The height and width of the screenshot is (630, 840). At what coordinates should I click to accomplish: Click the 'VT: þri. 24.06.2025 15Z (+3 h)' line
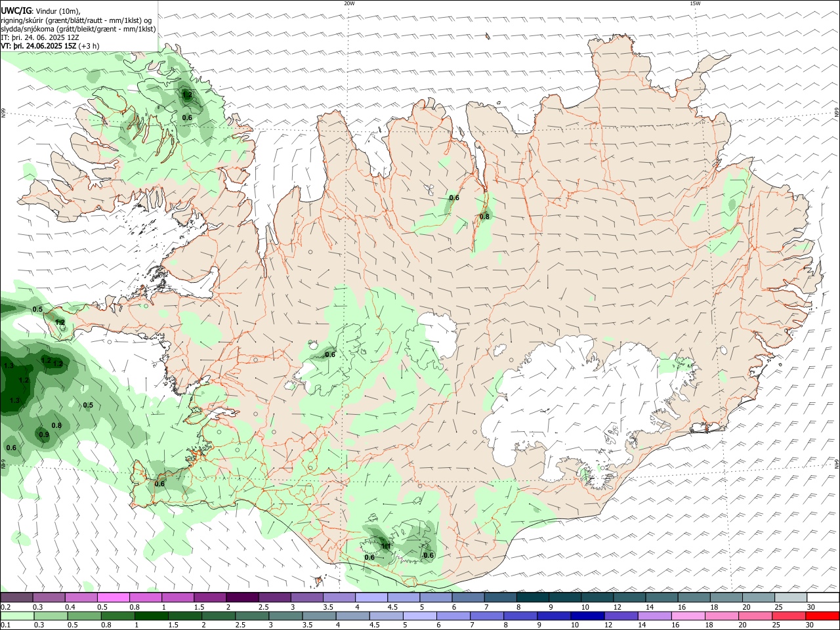(51, 46)
